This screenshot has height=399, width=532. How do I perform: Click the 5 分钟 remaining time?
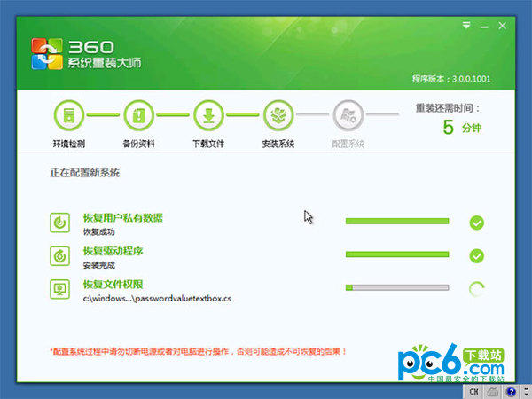tap(462, 128)
